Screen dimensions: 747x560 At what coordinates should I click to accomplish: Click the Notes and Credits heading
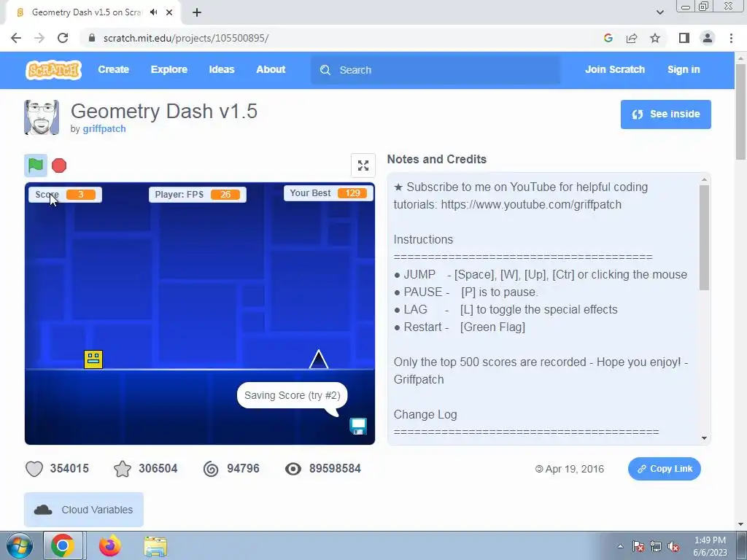coord(436,159)
